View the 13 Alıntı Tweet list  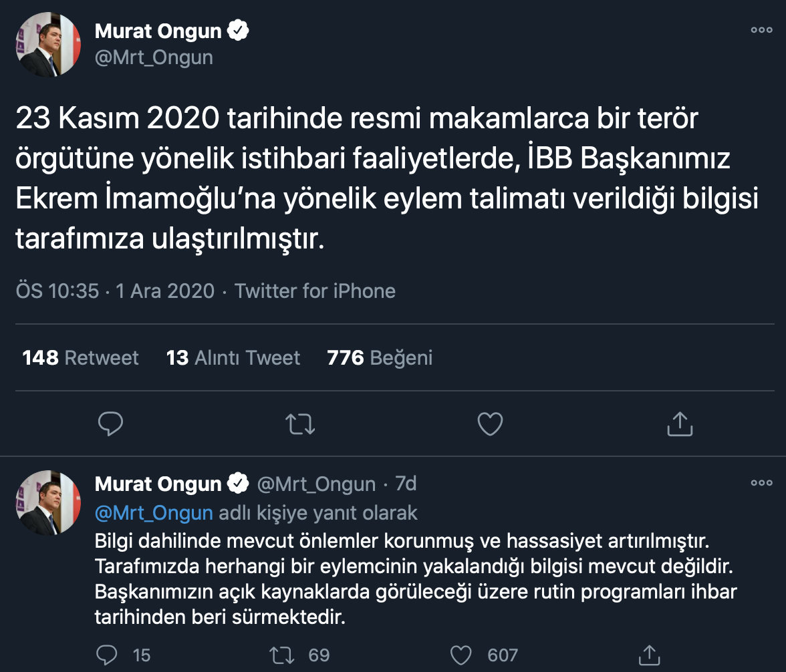click(233, 357)
